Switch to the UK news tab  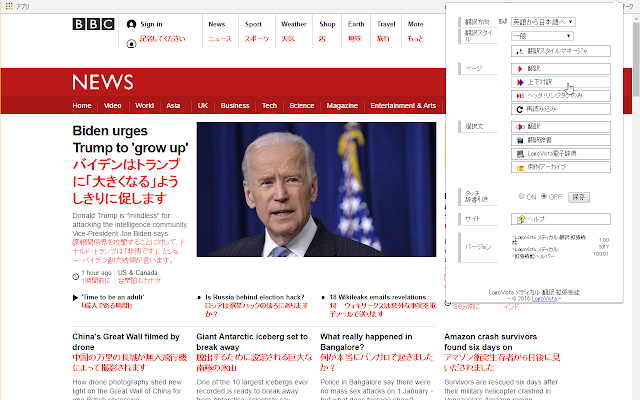coord(203,105)
